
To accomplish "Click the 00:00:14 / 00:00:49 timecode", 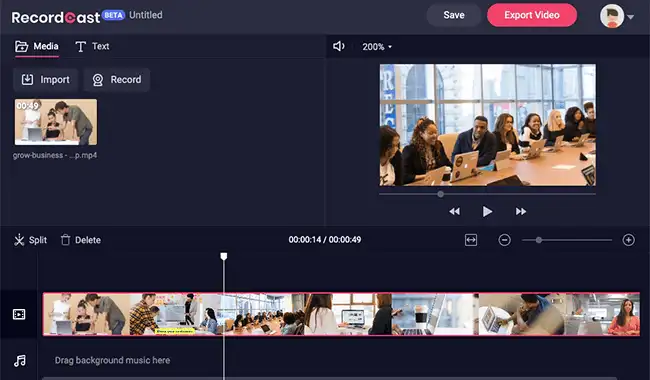I will [325, 240].
